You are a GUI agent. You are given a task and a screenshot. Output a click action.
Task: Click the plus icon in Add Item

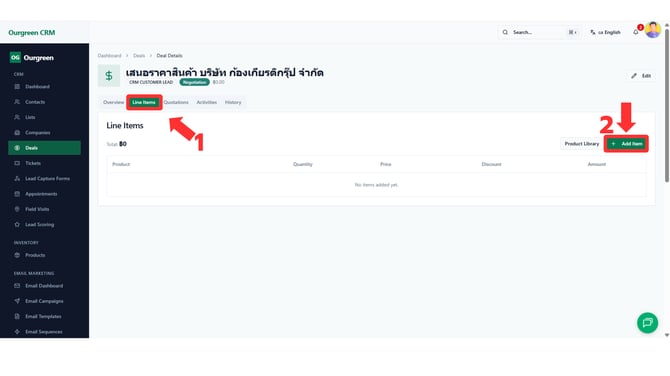point(613,144)
